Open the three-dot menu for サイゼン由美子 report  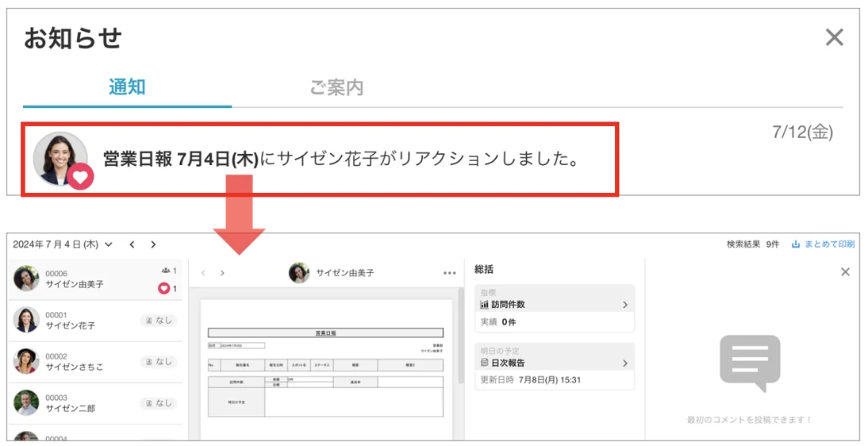[450, 272]
